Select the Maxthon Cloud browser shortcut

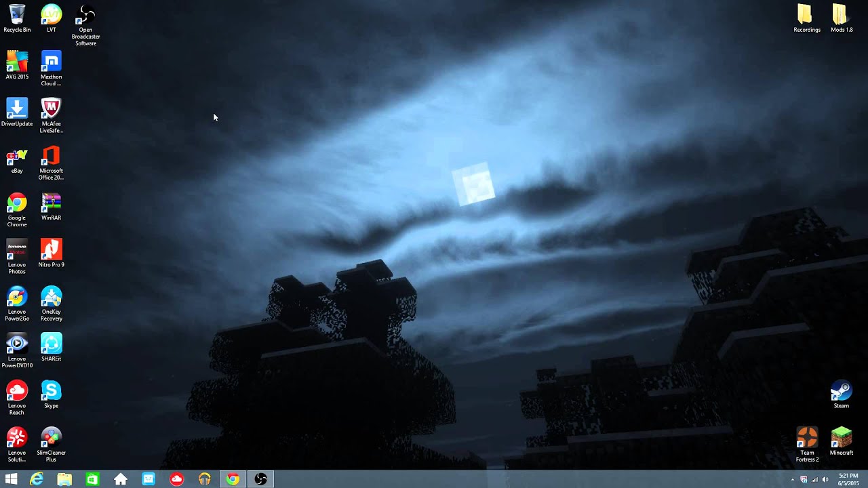[51, 68]
